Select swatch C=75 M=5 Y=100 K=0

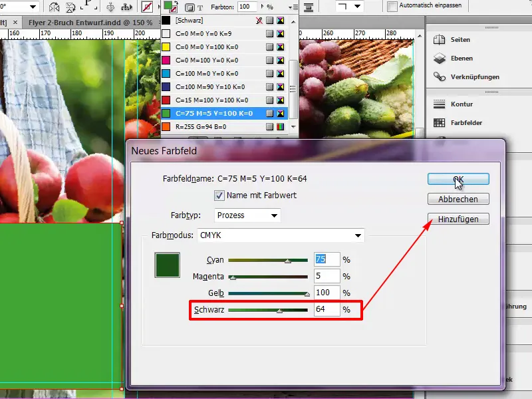(x=224, y=114)
